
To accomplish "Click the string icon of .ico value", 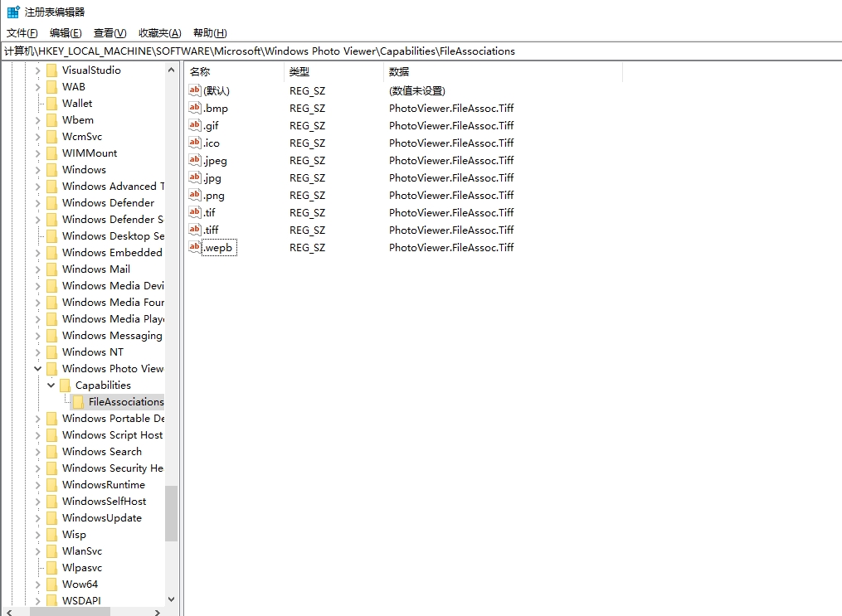I will (194, 143).
